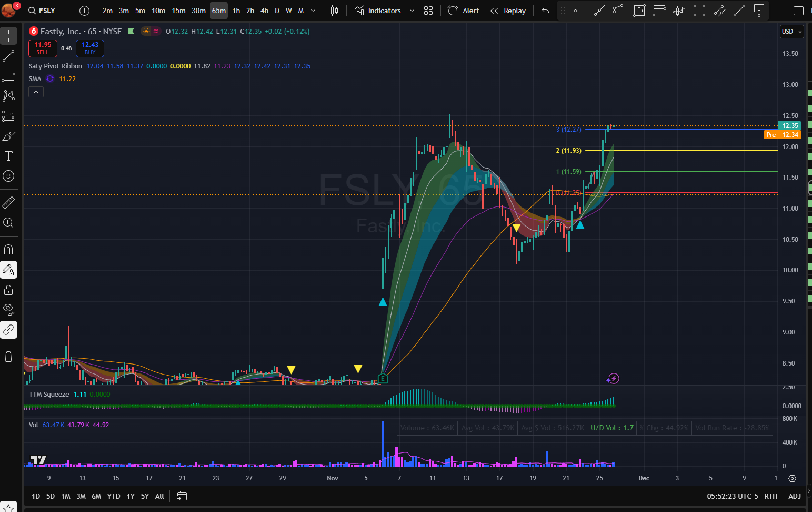Set date range to 5D
Viewport: 812px width, 512px height.
pyautogui.click(x=51, y=496)
